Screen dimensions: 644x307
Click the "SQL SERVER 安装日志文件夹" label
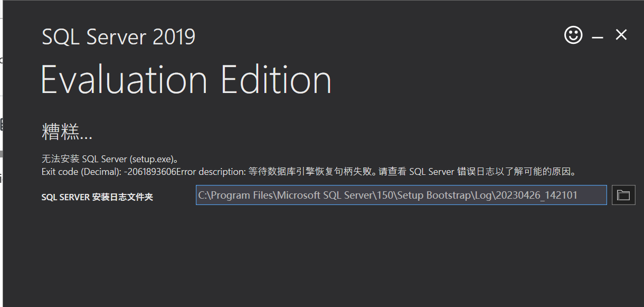pos(98,196)
